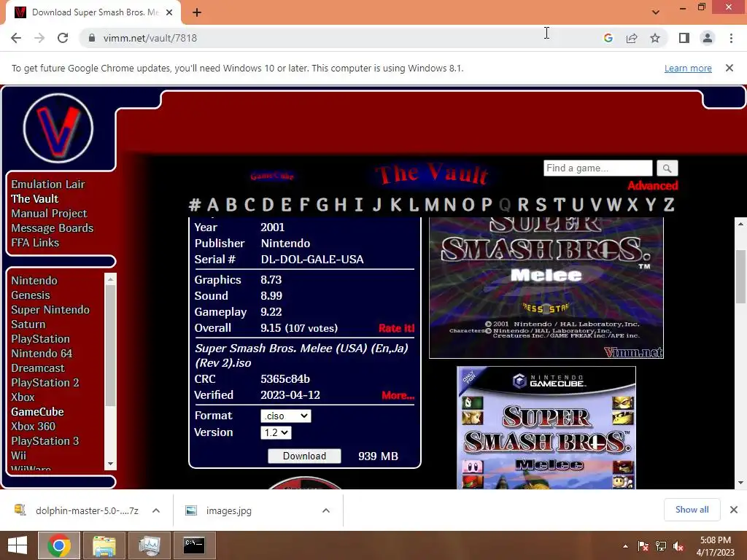747x560 pixels.
Task: Close the downloads bar
Action: tap(734, 510)
